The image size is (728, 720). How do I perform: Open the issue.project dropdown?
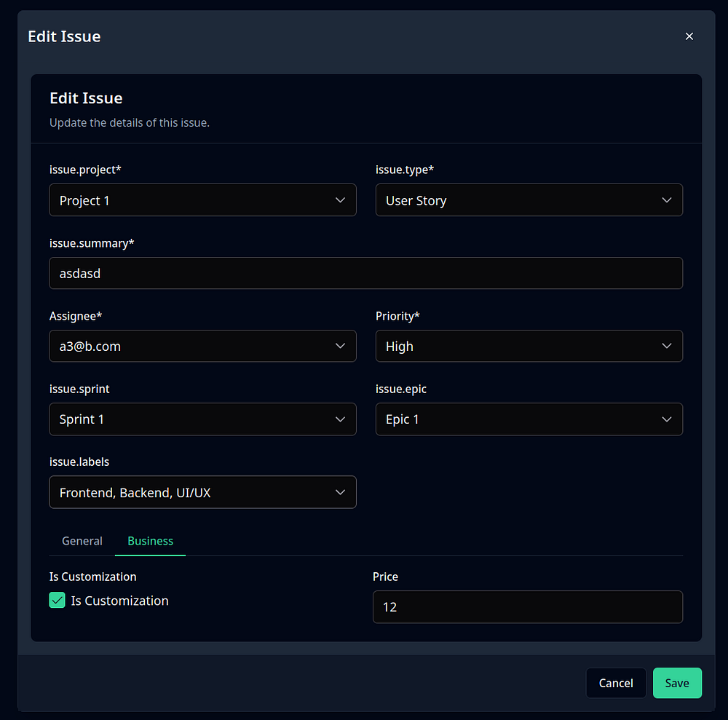click(202, 200)
